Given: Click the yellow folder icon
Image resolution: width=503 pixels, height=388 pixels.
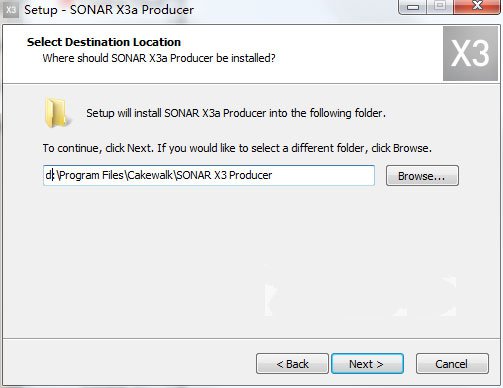Looking at the screenshot, I should (57, 113).
